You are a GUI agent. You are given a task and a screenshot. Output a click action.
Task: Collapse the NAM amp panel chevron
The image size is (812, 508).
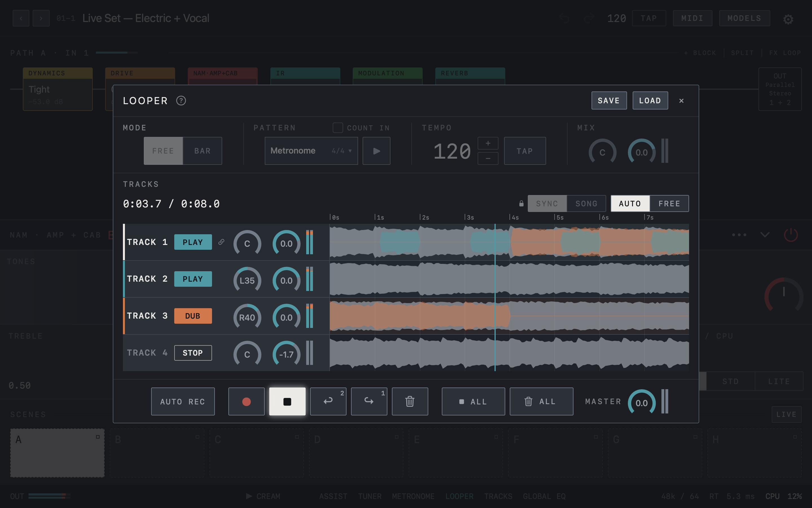tap(765, 235)
